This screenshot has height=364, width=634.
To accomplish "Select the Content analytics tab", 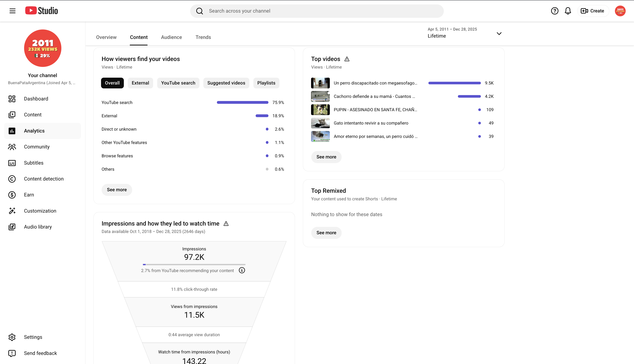I will pos(139,37).
